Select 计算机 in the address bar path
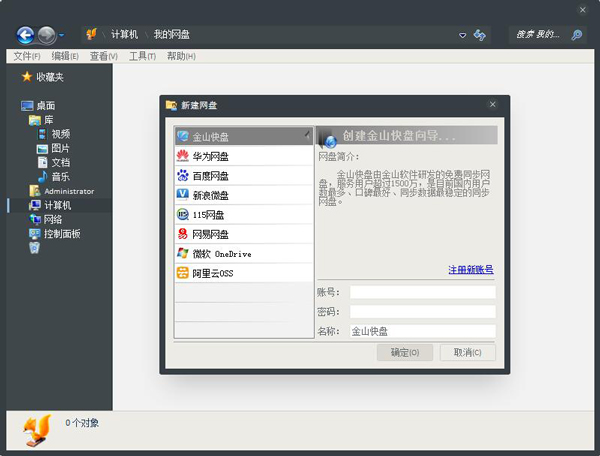 124,34
